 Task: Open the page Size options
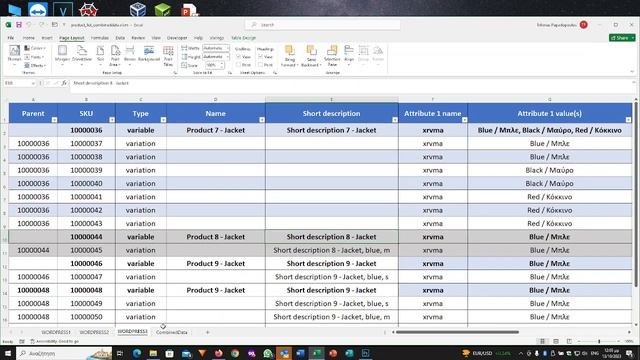coord(100,55)
